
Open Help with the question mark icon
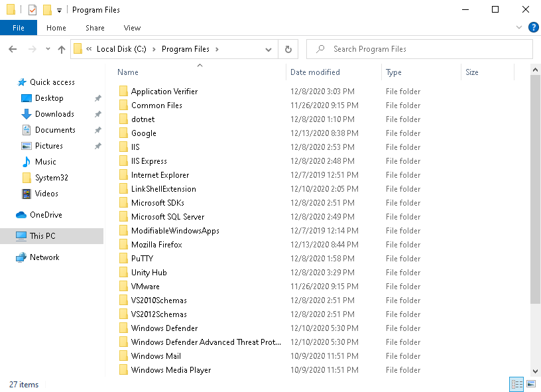click(x=534, y=27)
